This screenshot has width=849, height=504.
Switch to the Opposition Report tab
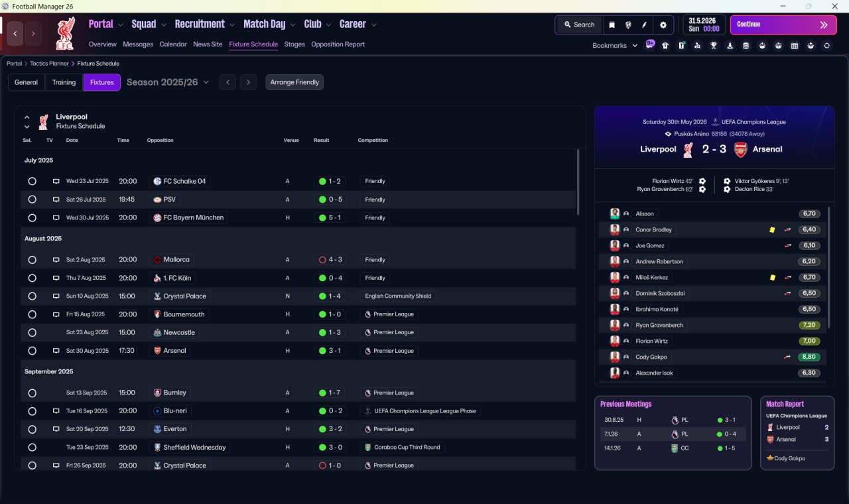(x=338, y=44)
